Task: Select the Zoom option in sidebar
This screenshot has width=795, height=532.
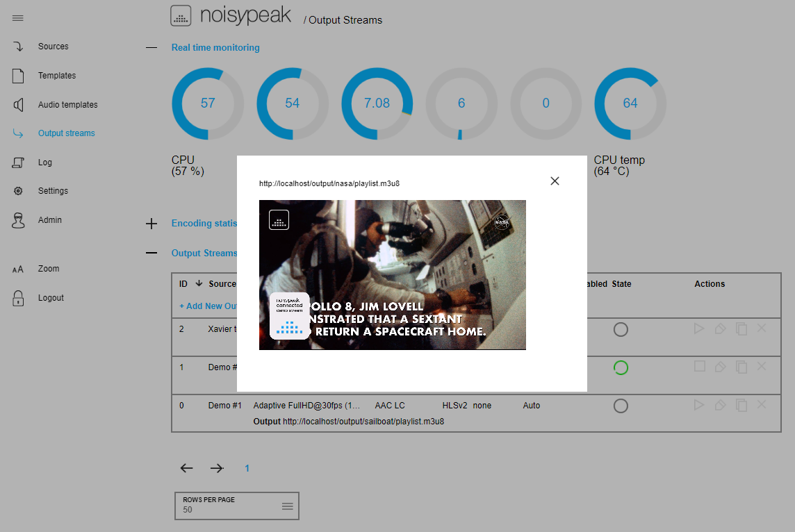Action: tap(49, 269)
